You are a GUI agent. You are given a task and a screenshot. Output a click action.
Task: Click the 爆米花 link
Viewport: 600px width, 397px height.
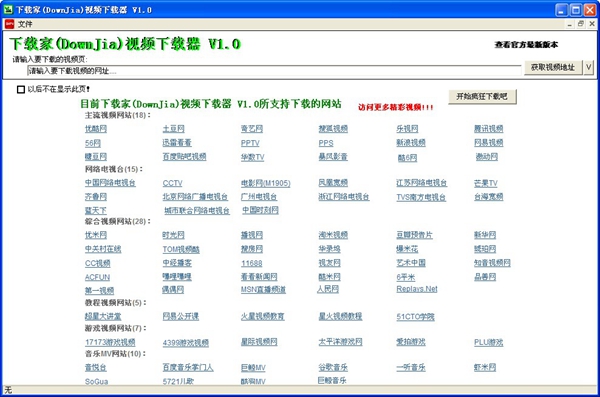tap(407, 249)
